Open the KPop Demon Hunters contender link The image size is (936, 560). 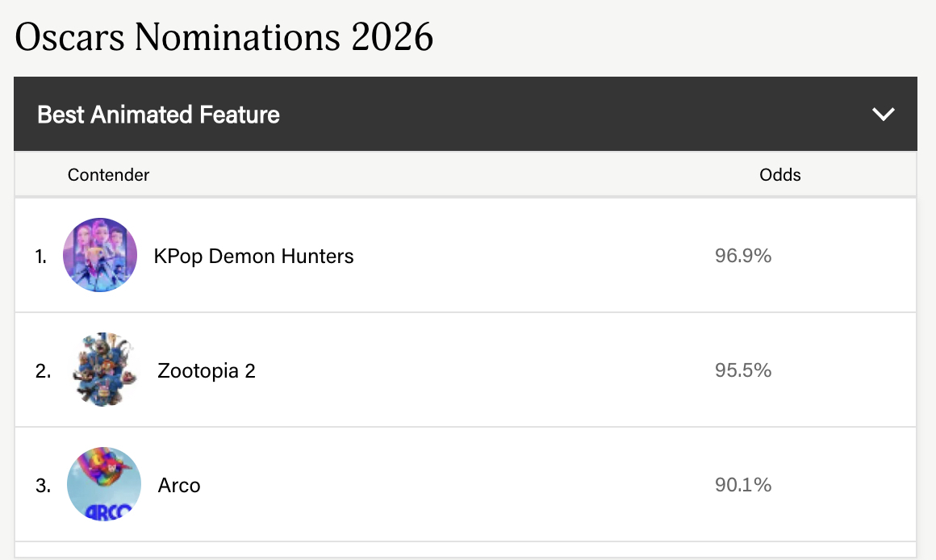coord(253,257)
